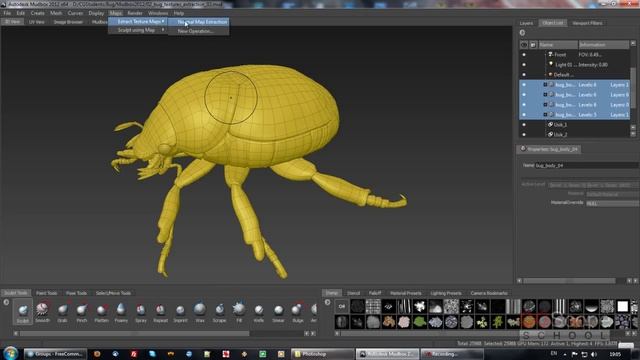The image size is (640, 360).
Task: Select the Smear tool
Action: coord(278,312)
